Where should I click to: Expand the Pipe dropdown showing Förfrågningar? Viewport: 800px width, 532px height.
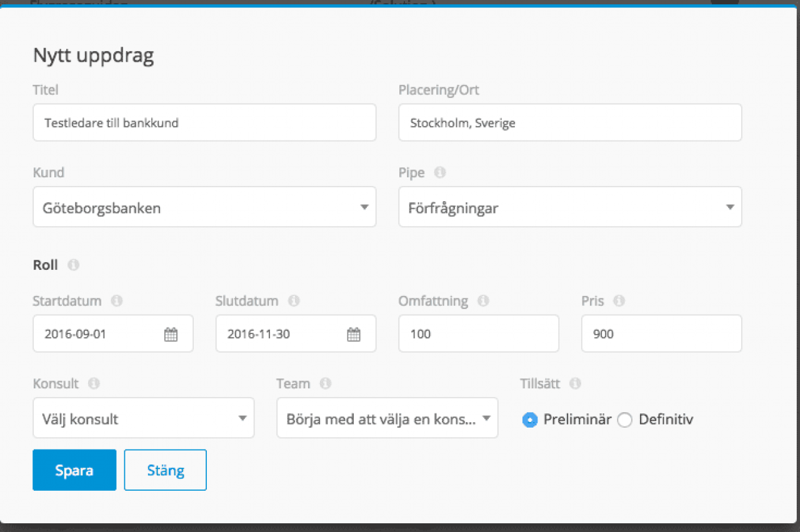coord(570,207)
